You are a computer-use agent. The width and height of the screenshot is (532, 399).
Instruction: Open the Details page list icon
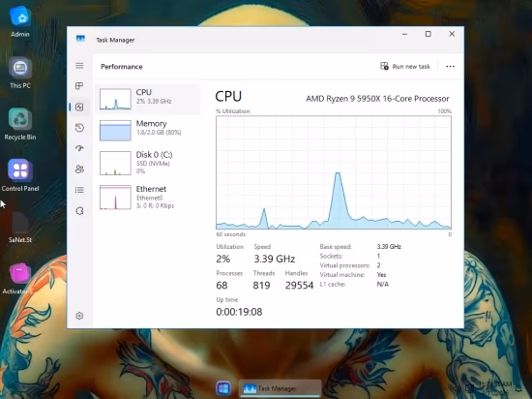[x=79, y=190]
